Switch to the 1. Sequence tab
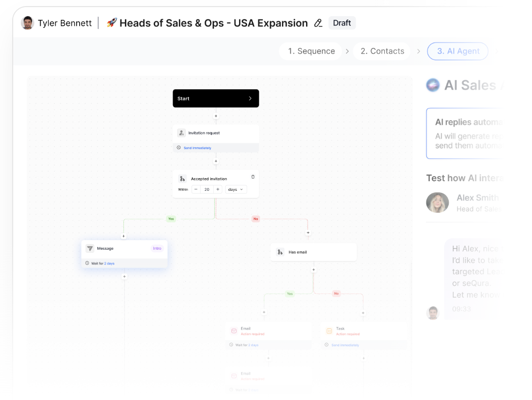Screen dimensions: 532x400 click(x=311, y=51)
